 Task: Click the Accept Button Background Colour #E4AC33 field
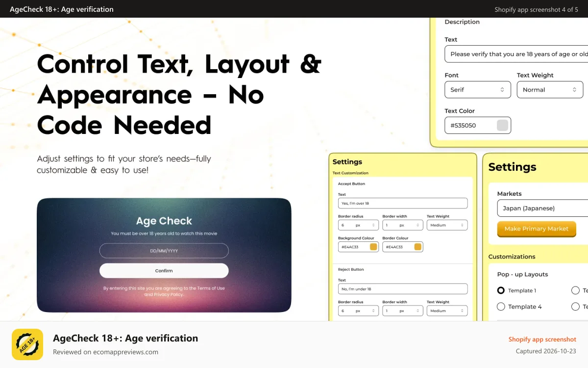[x=358, y=247]
